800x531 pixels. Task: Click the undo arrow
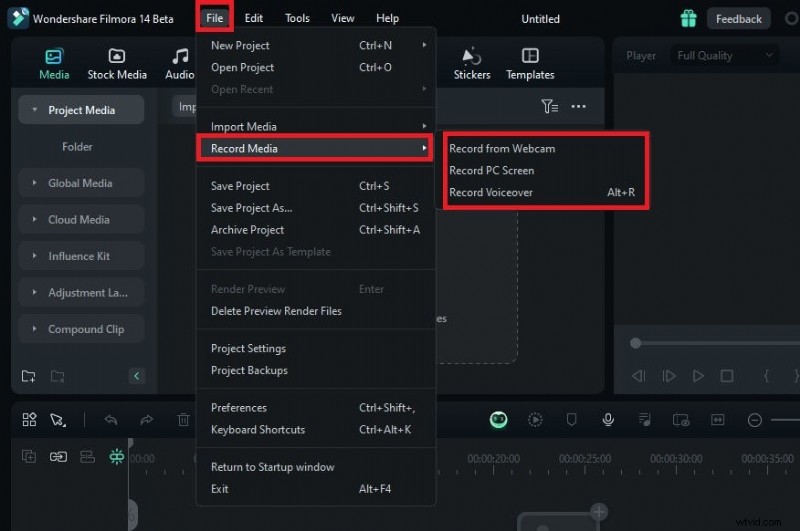pyautogui.click(x=111, y=420)
